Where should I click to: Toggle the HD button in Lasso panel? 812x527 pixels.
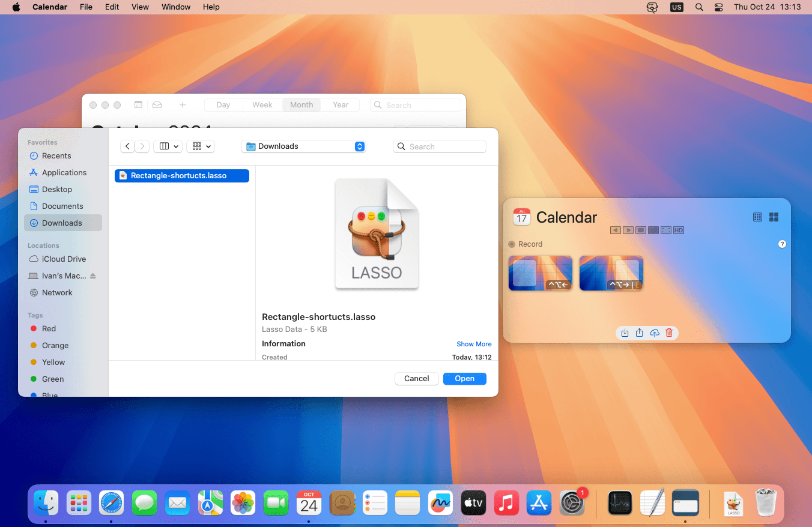[679, 230]
